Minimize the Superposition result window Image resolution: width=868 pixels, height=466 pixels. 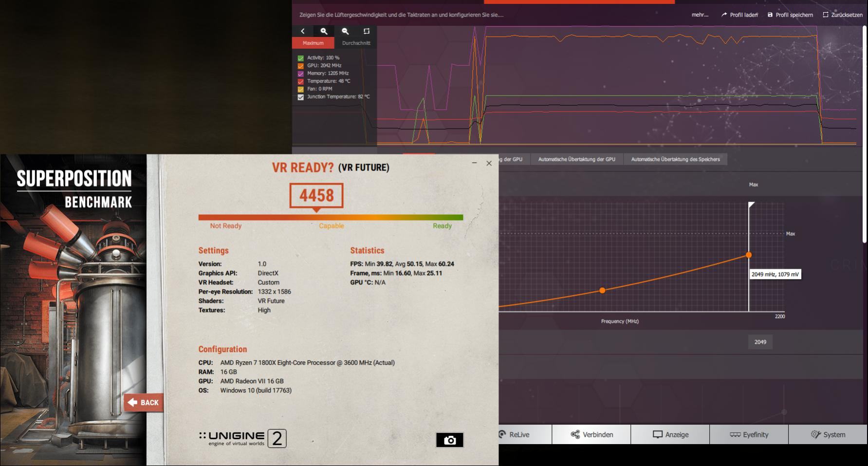[x=474, y=163]
